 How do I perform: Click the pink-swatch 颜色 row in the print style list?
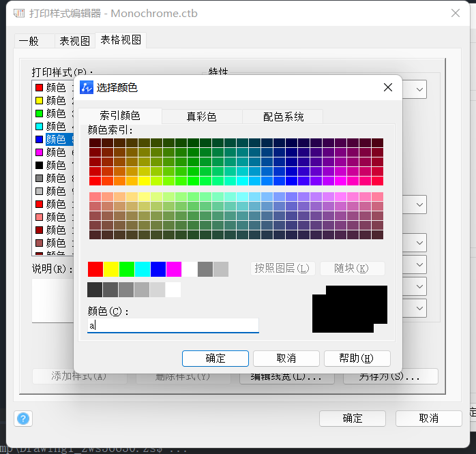click(53, 217)
